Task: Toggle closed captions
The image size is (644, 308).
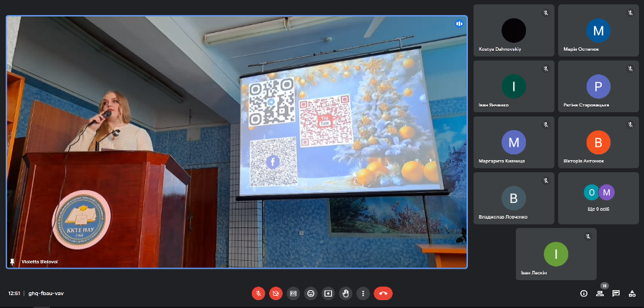Action: (293, 293)
